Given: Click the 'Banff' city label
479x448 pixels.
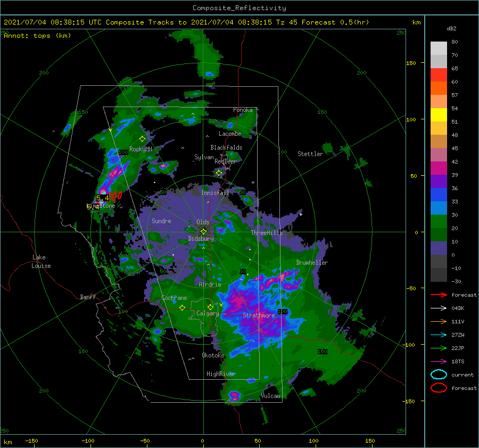Looking at the screenshot, I should 88,297.
